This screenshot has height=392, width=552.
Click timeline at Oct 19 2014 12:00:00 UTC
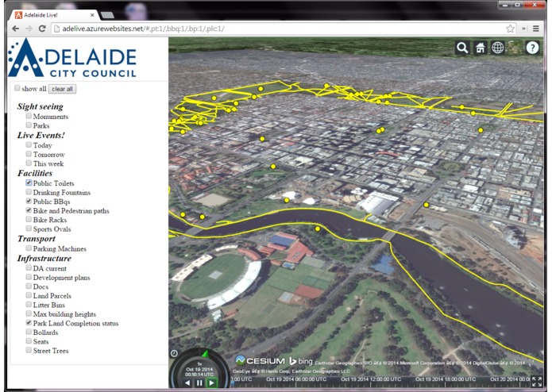(371, 379)
